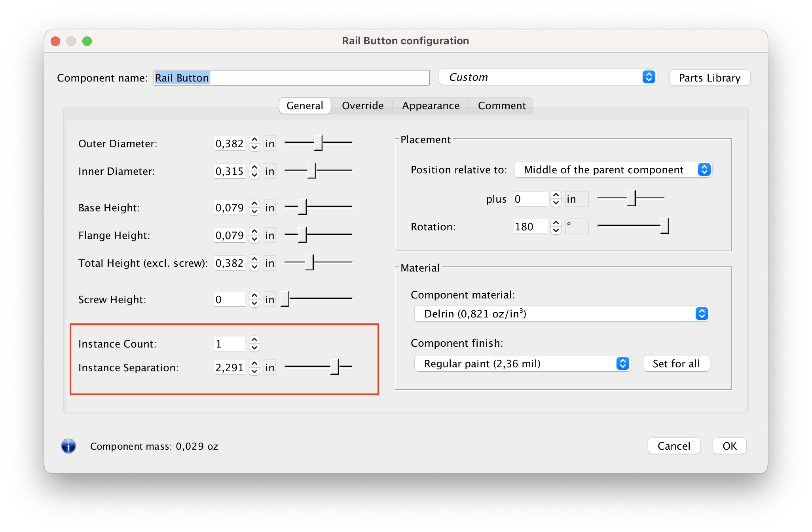Increment Flange Height with its spinner
812x532 pixels.
tap(254, 232)
